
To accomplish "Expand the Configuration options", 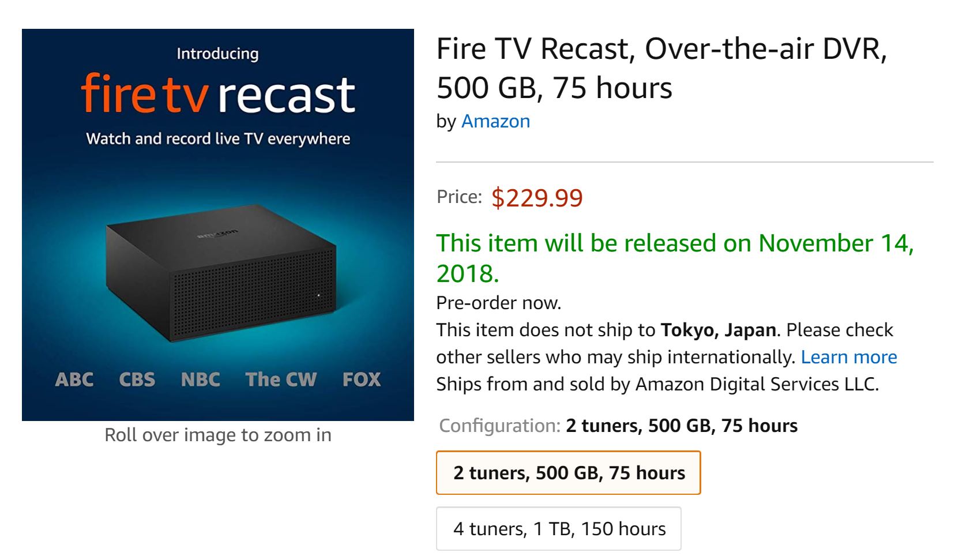I will [x=618, y=426].
